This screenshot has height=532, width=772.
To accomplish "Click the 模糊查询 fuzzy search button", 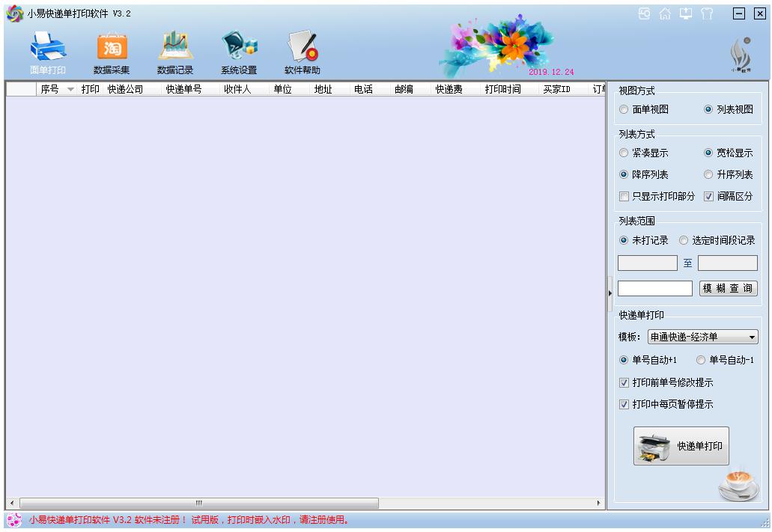I will click(x=729, y=288).
